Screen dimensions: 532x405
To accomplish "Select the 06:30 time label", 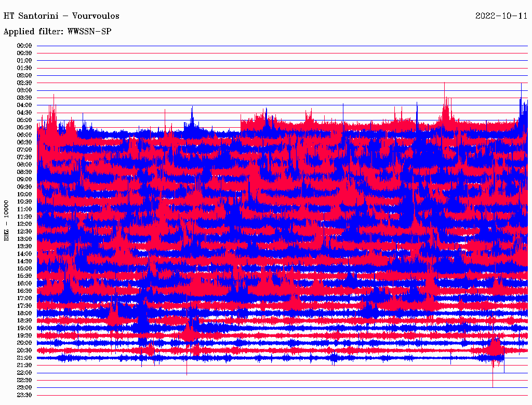I will pos(24,142).
